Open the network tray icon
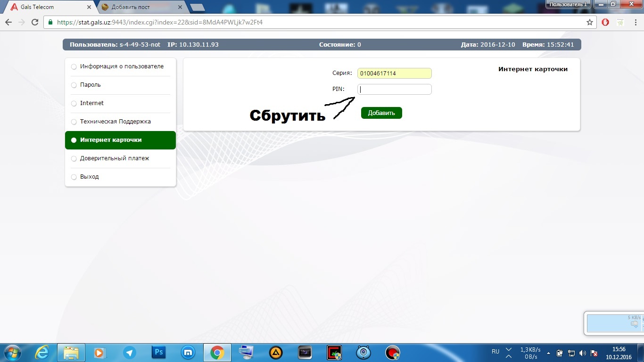This screenshot has height=362, width=644. (571, 353)
